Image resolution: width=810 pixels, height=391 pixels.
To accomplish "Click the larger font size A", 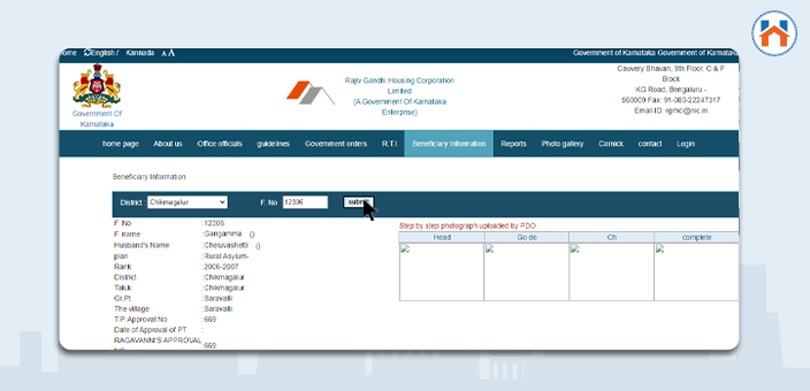I will 171,53.
